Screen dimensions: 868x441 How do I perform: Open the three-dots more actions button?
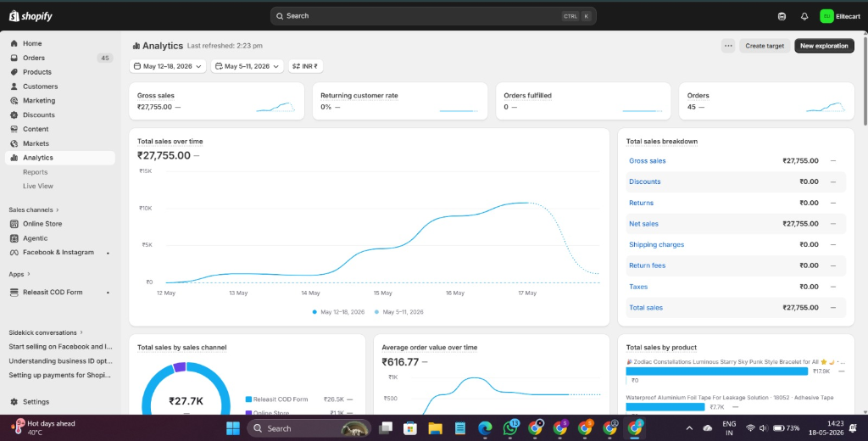click(x=728, y=46)
